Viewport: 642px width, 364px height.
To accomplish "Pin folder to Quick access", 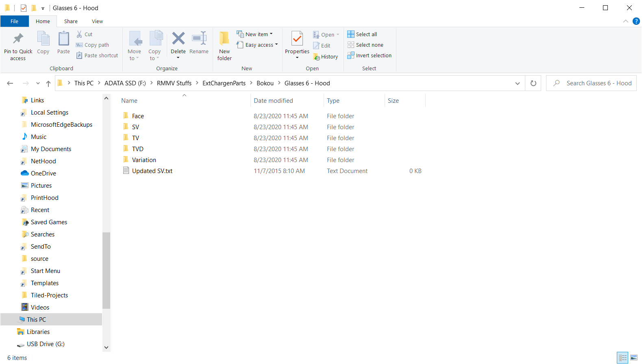I will click(18, 45).
